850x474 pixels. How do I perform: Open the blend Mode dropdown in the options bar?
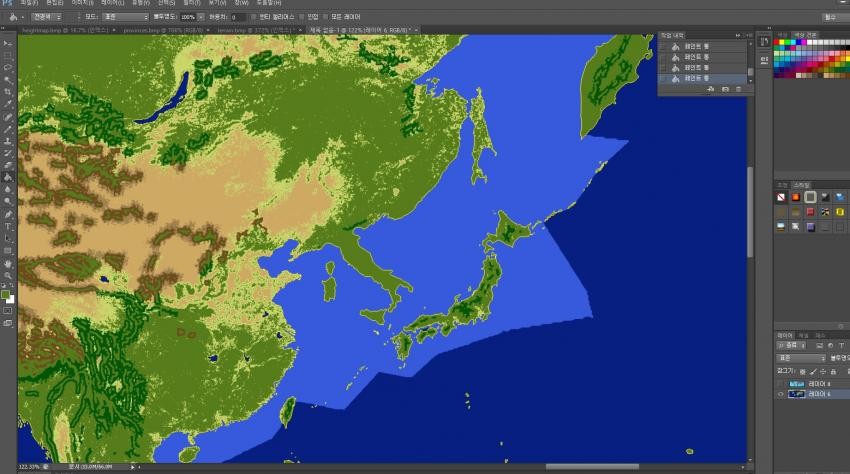point(125,17)
